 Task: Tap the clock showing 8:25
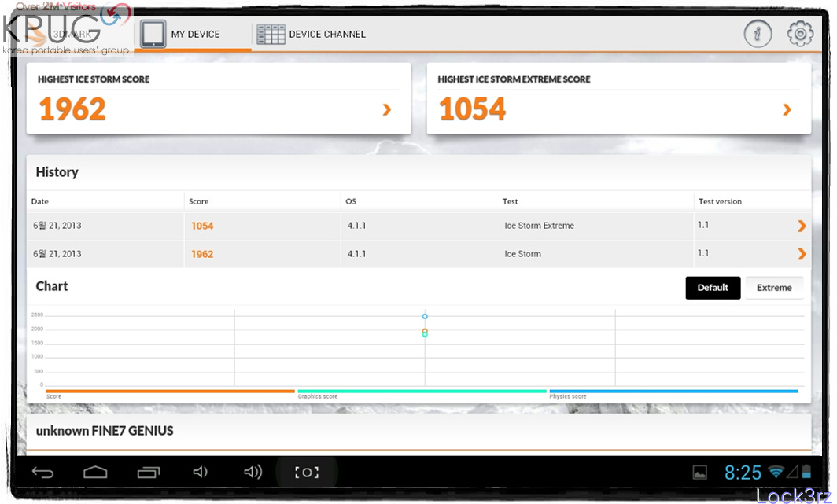point(743,473)
